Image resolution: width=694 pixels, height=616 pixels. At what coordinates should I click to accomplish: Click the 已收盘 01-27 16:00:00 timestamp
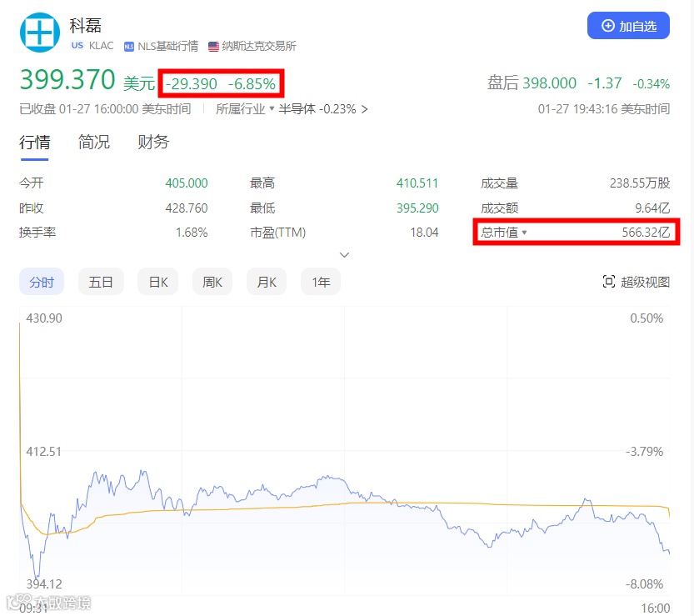105,109
